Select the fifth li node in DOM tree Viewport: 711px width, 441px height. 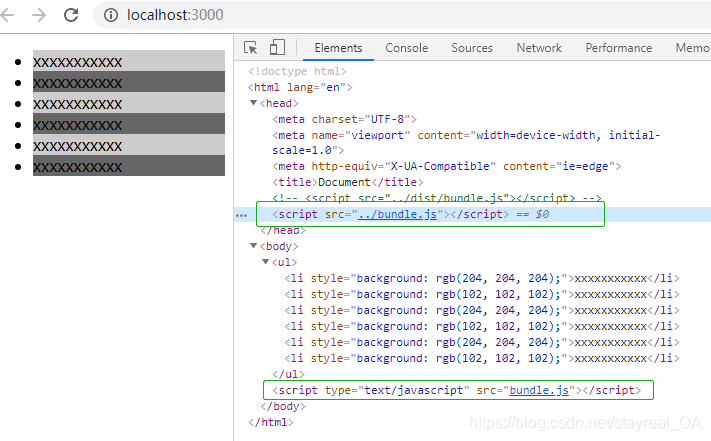pyautogui.click(x=482, y=342)
